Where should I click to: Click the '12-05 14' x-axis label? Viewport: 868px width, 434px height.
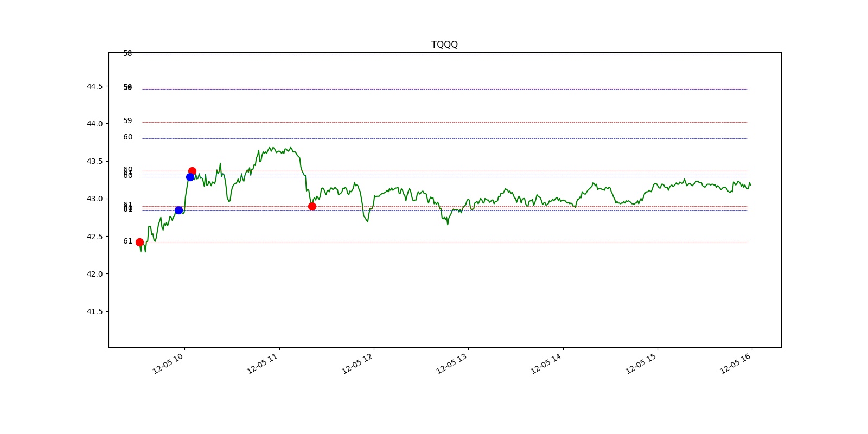pos(546,363)
